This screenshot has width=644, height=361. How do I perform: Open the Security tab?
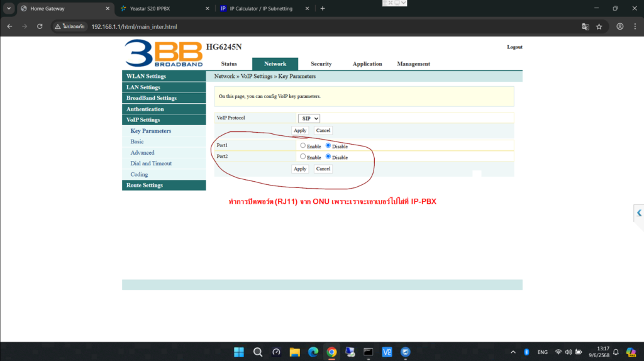tap(321, 64)
